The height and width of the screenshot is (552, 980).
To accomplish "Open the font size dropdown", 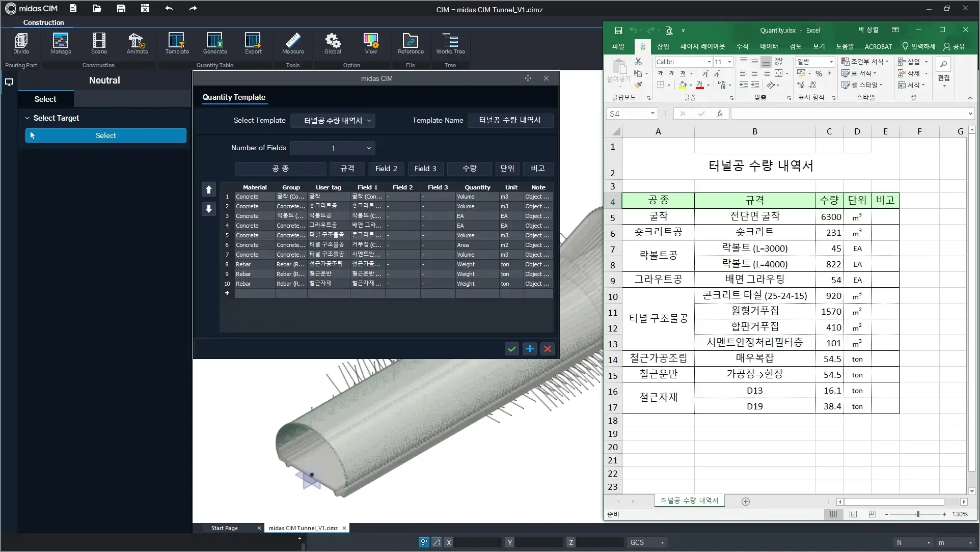I will click(x=729, y=62).
